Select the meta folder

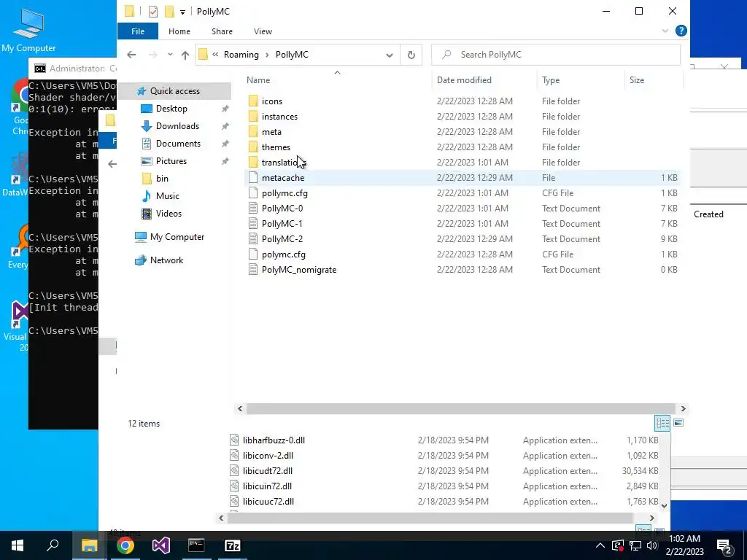tap(271, 131)
